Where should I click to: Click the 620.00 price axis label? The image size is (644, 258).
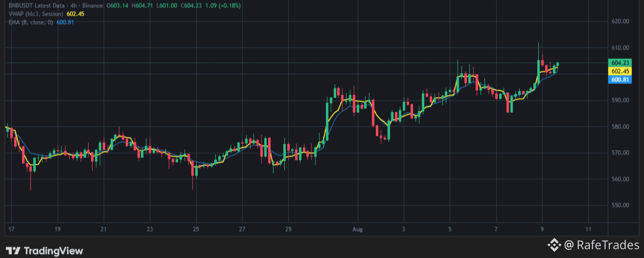click(x=620, y=21)
